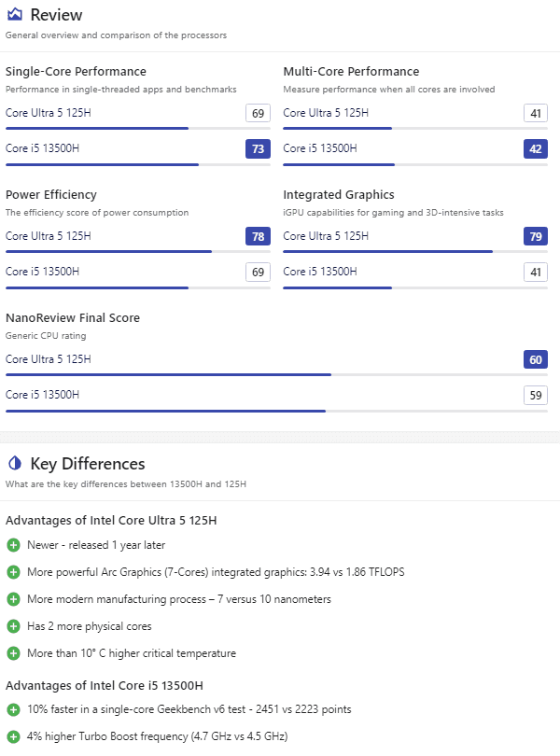Open Core Ultra 5 125H under Single-Core Performance

(x=49, y=113)
